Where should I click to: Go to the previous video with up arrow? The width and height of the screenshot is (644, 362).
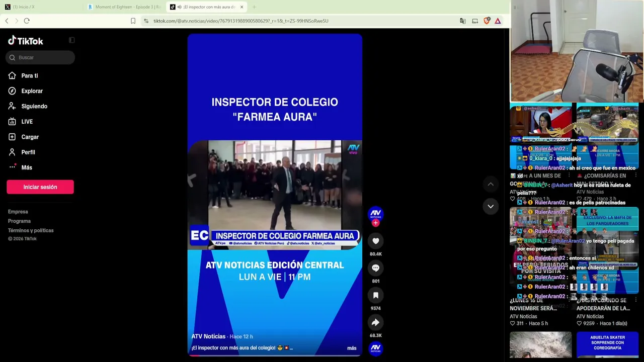coord(491,185)
